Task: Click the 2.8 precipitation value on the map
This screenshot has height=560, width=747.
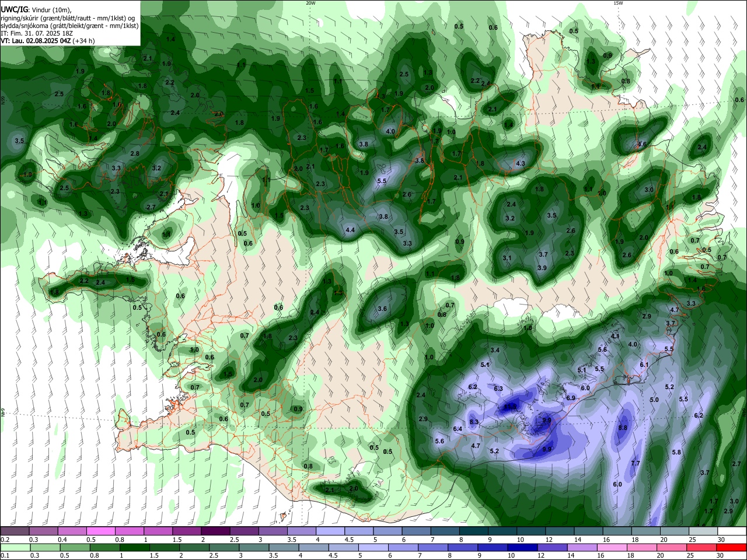Action: click(x=135, y=153)
